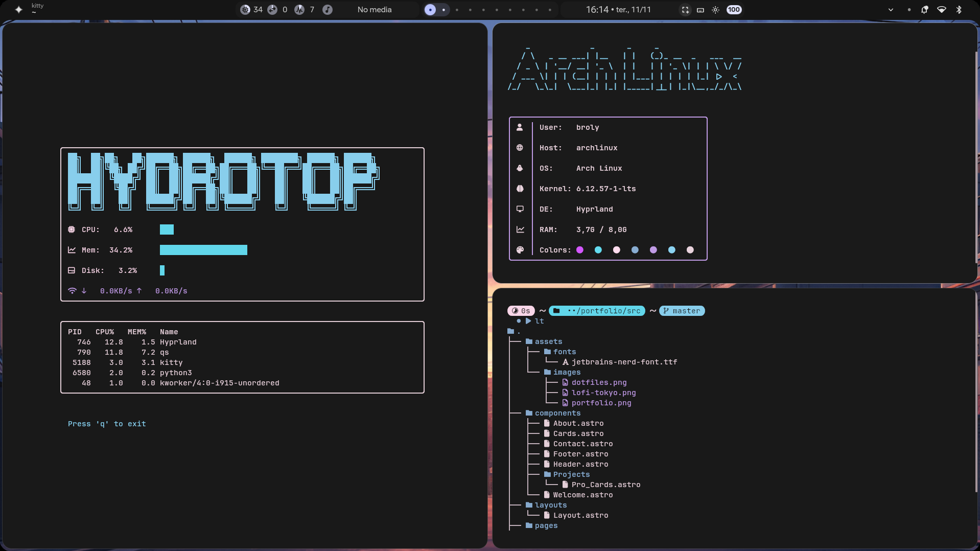980x551 pixels.
Task: Click the battery 100 indicator pill
Action: click(734, 10)
